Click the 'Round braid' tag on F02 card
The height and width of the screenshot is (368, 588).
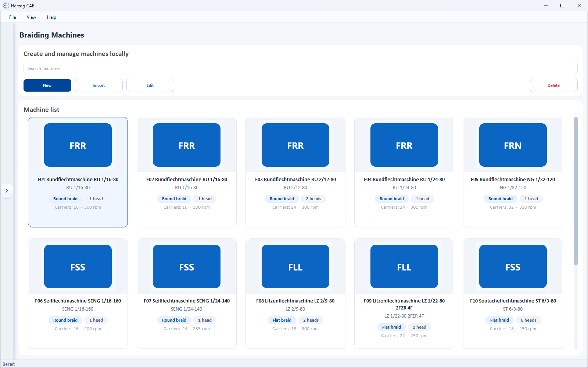point(174,199)
